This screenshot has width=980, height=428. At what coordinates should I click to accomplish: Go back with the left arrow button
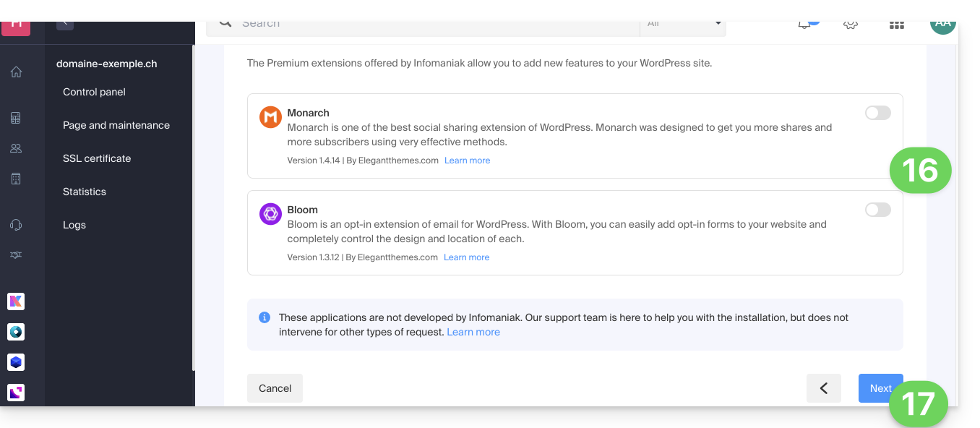(823, 388)
